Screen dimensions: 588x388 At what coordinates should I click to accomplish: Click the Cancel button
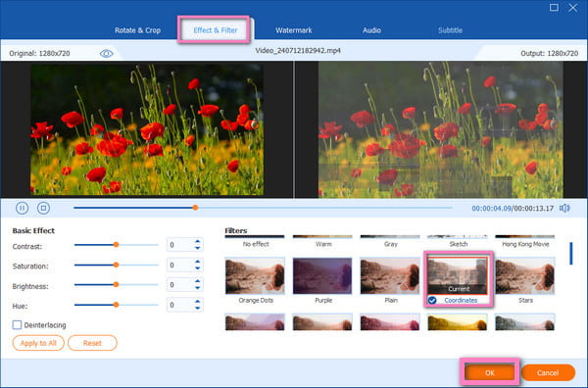548,372
